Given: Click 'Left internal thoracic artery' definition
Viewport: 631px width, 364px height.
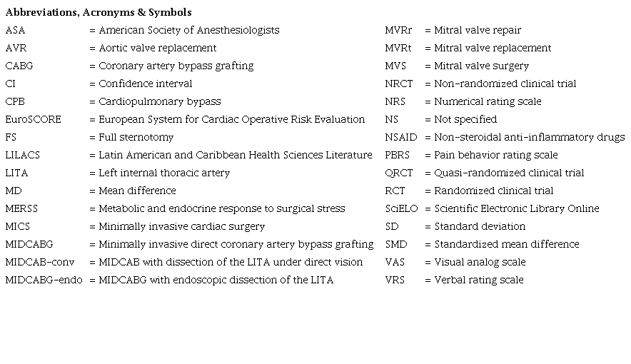Looking at the screenshot, I should [164, 173].
